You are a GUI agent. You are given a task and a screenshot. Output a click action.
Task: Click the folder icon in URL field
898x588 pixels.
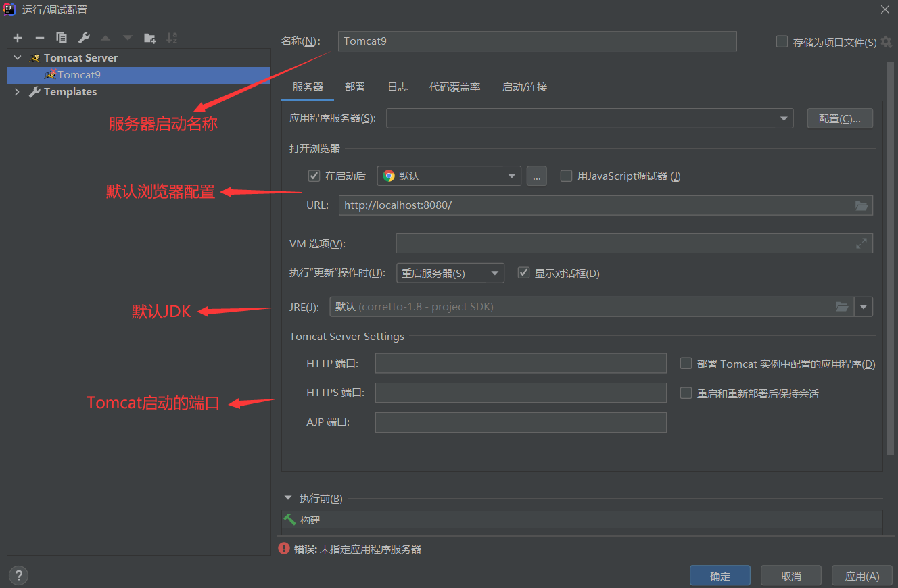tap(861, 205)
